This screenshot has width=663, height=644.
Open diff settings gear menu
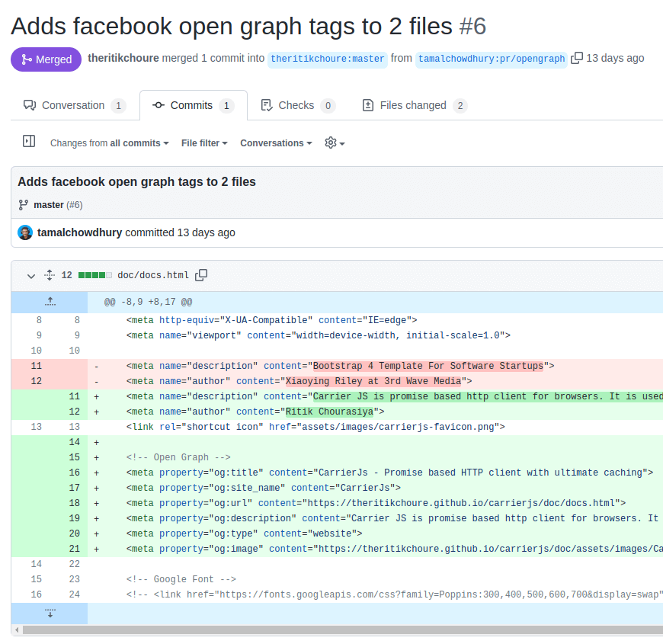tap(335, 143)
